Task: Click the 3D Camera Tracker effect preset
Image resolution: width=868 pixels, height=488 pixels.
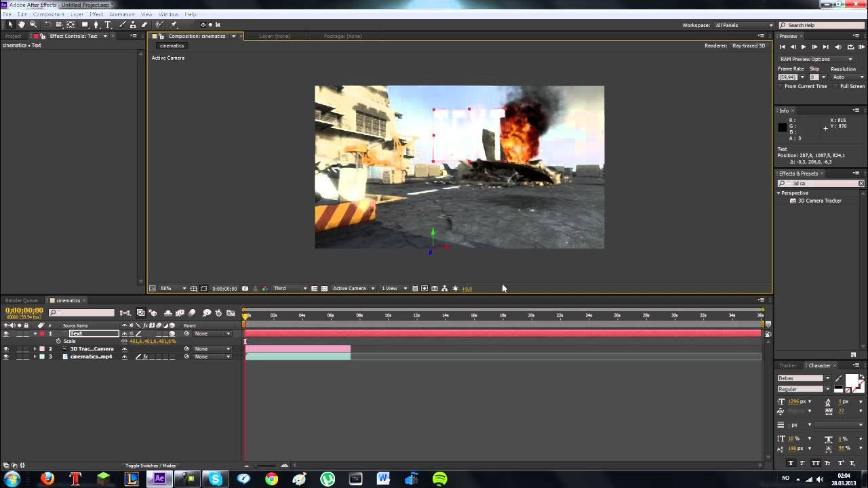Action: 819,201
